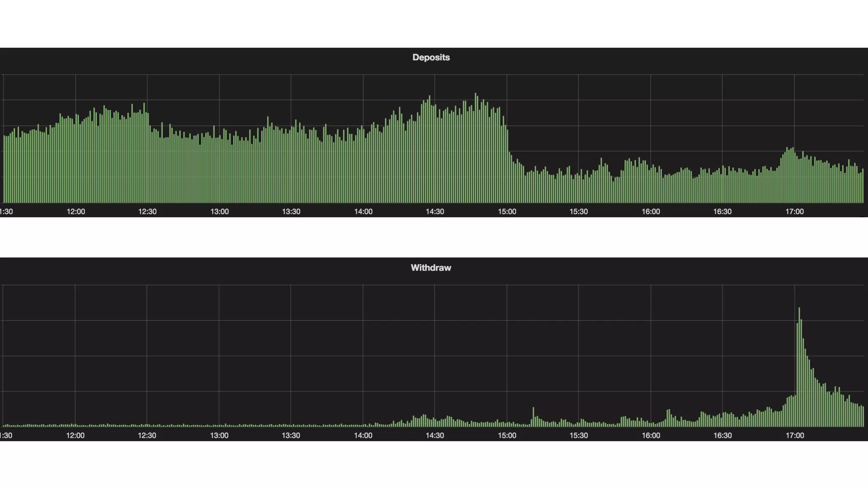
Task: Click 13:00 label on Deposits axis
Action: click(x=220, y=212)
